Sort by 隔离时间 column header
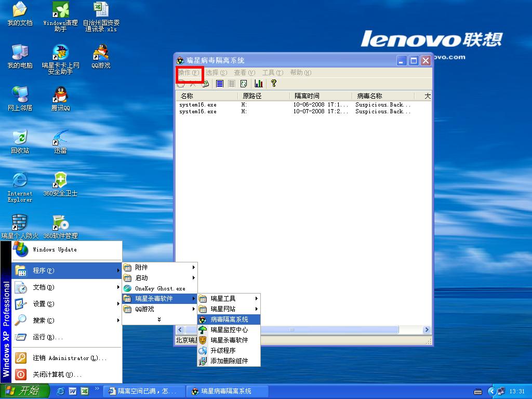The image size is (532, 399). (321, 96)
